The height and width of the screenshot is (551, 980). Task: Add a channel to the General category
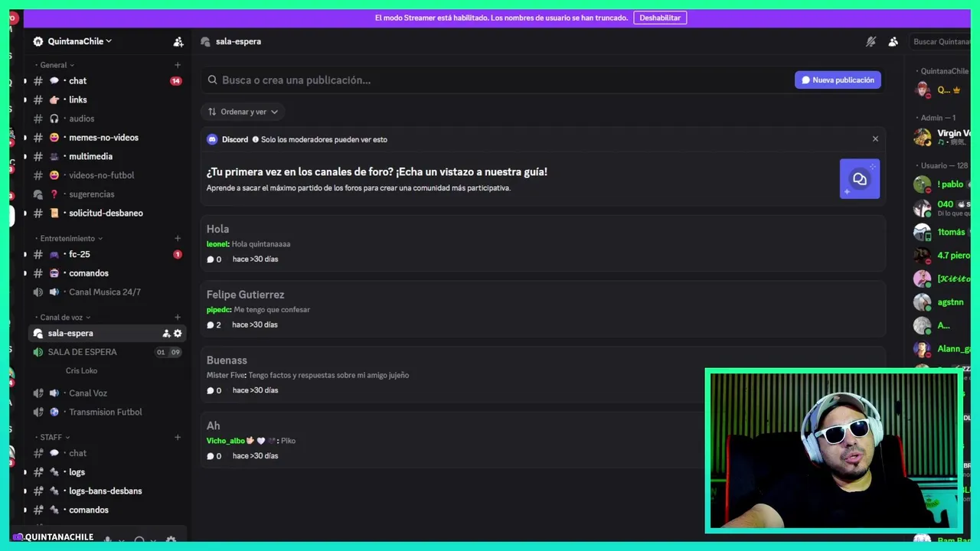pyautogui.click(x=178, y=65)
